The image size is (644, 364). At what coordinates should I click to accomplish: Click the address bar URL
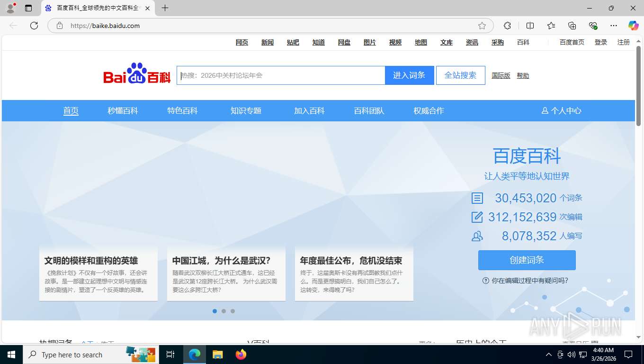[105, 26]
